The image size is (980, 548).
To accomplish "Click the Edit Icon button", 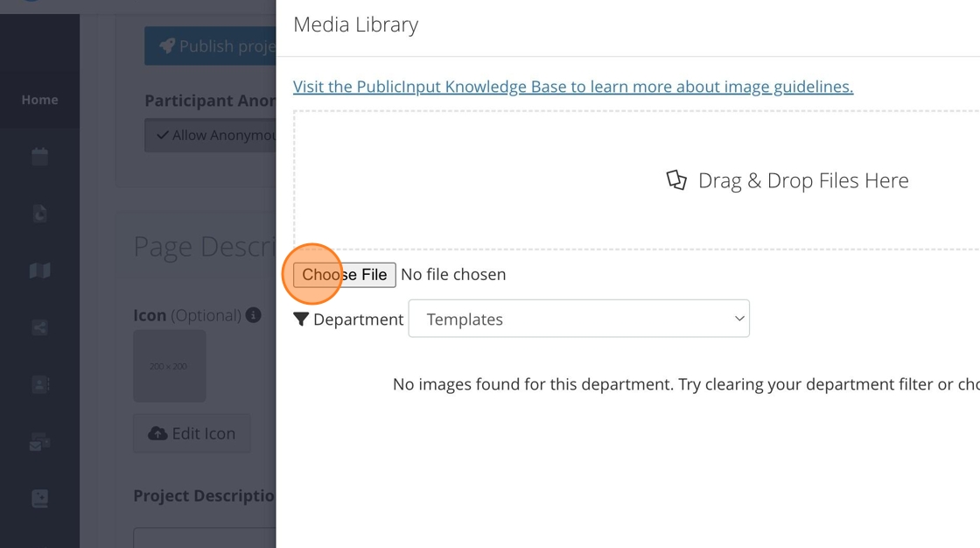I will coord(192,433).
